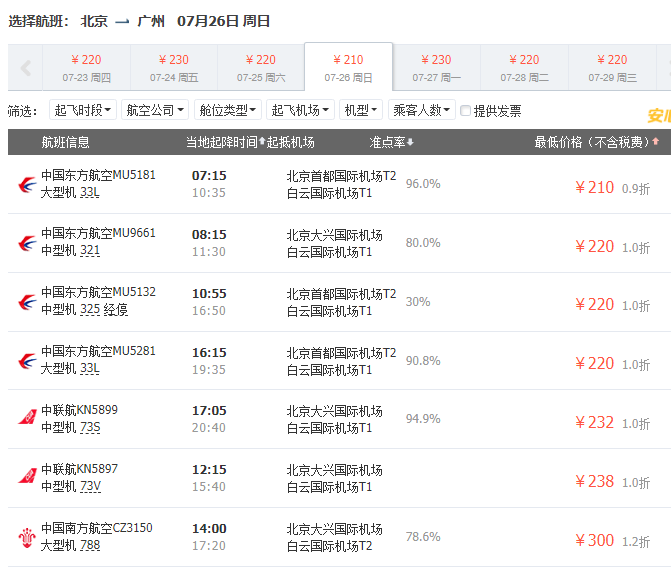The image size is (671, 569).
Task: Click the 325 经停 stopover link
Action: tap(104, 310)
